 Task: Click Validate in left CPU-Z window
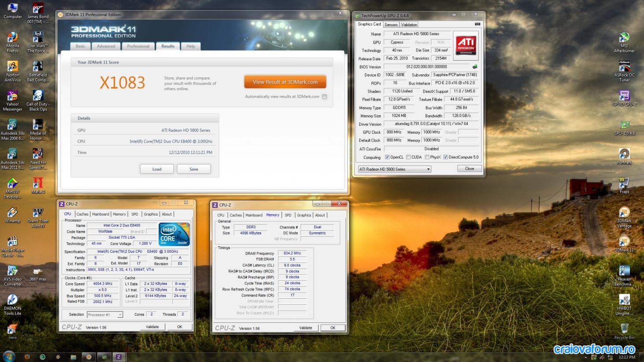click(x=152, y=327)
